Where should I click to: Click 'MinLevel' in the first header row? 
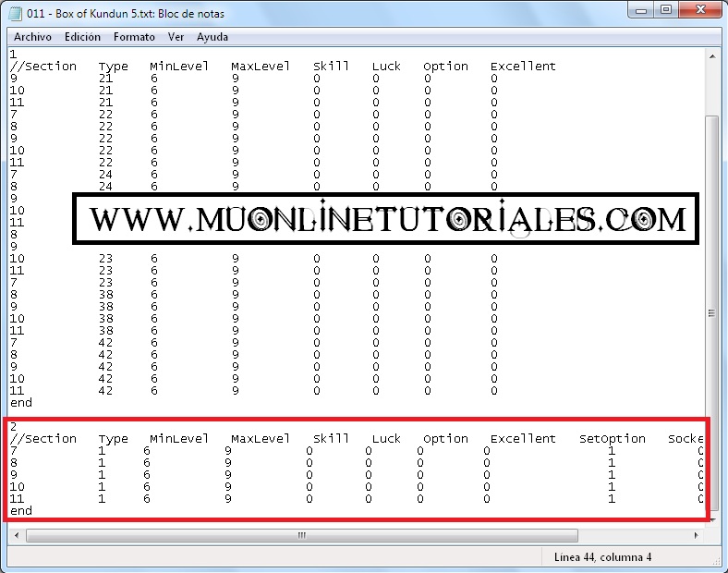179,67
